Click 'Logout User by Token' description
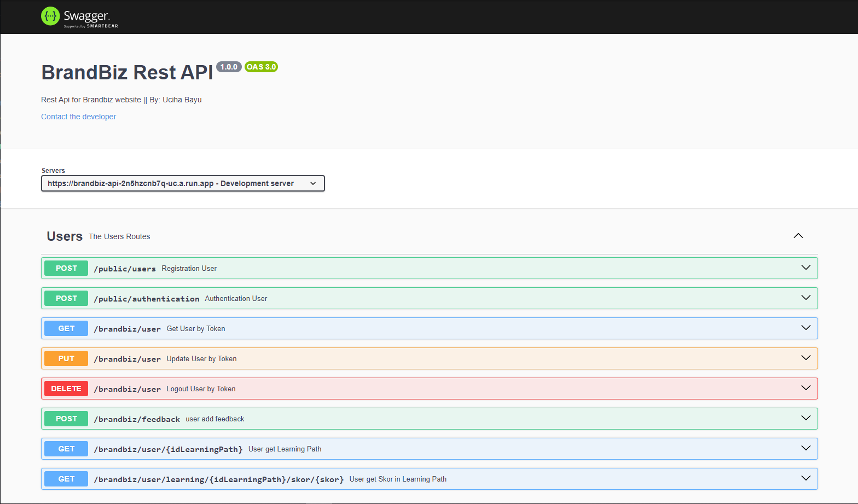 (x=201, y=389)
